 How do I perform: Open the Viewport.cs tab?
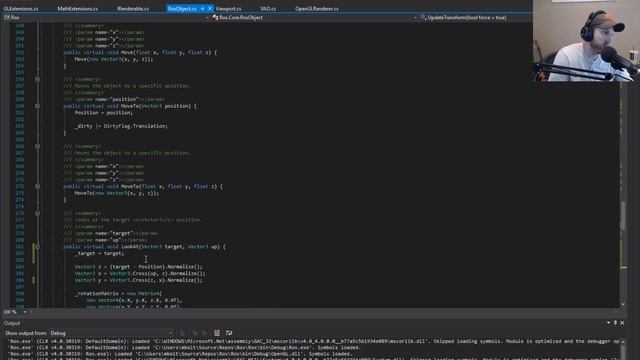[x=229, y=9]
